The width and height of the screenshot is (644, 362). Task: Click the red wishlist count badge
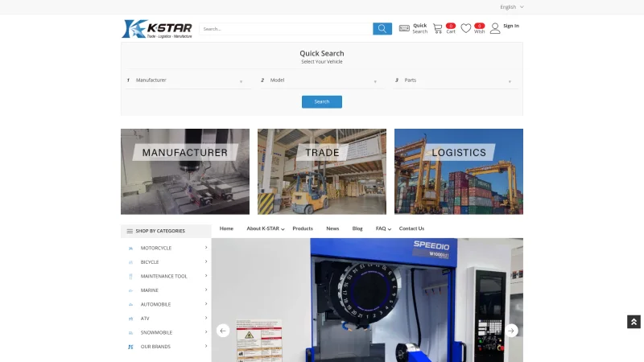(x=479, y=26)
